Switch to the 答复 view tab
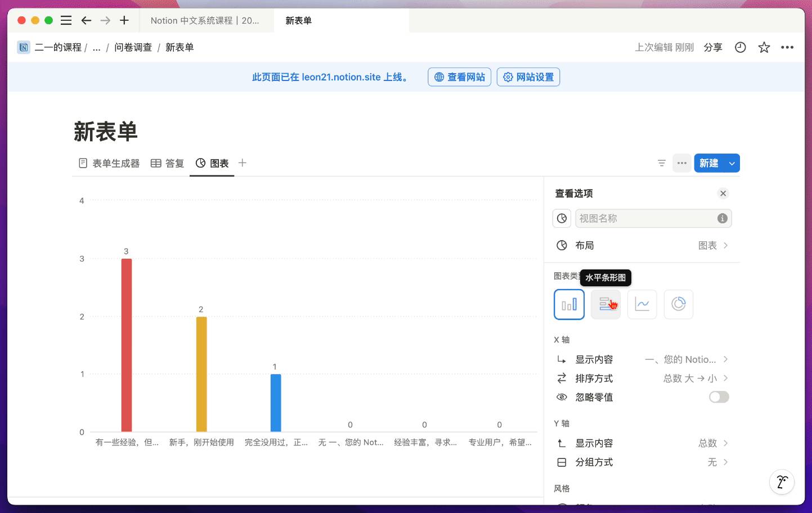This screenshot has width=812, height=513. click(168, 163)
